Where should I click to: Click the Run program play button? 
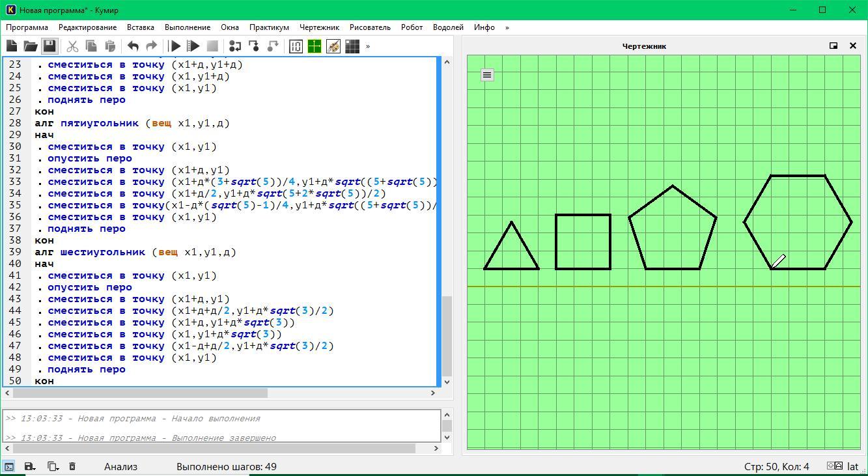click(175, 46)
